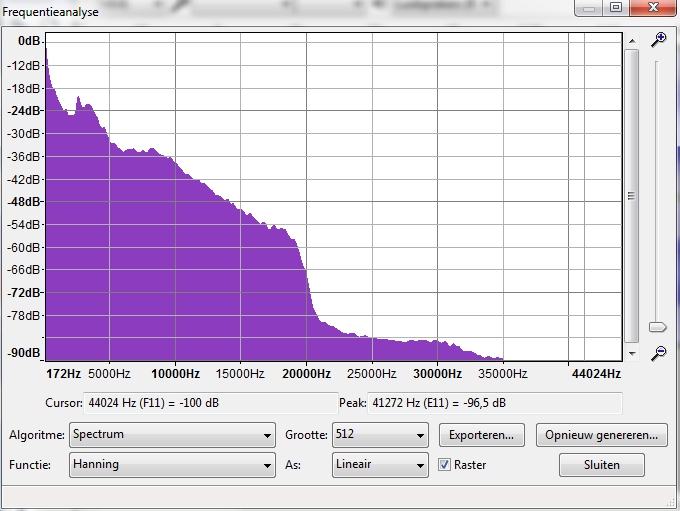This screenshot has height=511, width=680.
Task: Click the 0dB axis label
Action: [29, 41]
